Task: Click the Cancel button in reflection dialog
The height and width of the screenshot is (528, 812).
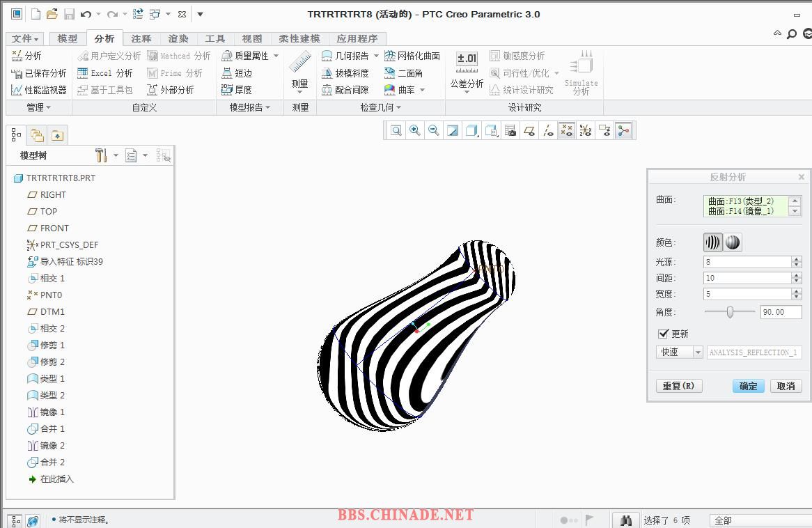Action: click(786, 386)
